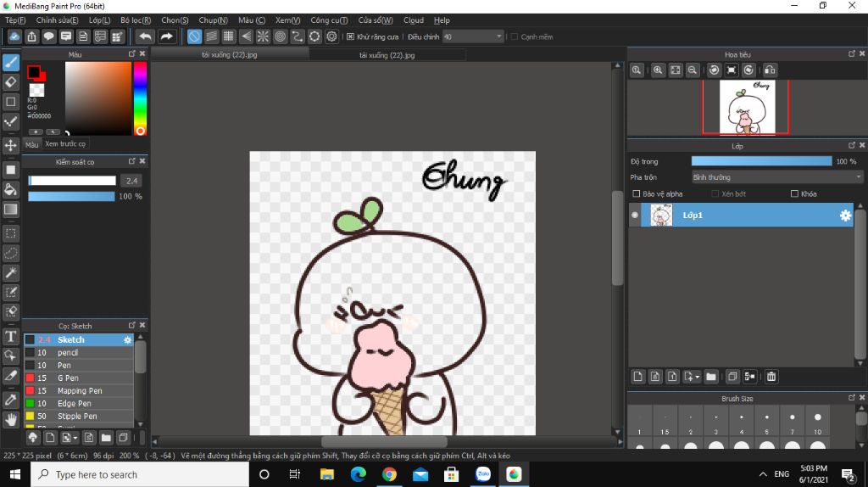Screen dimensions: 868x487
Task: Select the Text tool
Action: pyautogui.click(x=10, y=336)
